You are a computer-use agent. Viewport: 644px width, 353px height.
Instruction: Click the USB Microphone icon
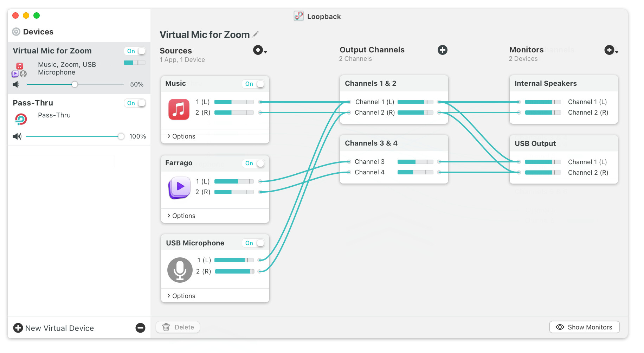180,270
